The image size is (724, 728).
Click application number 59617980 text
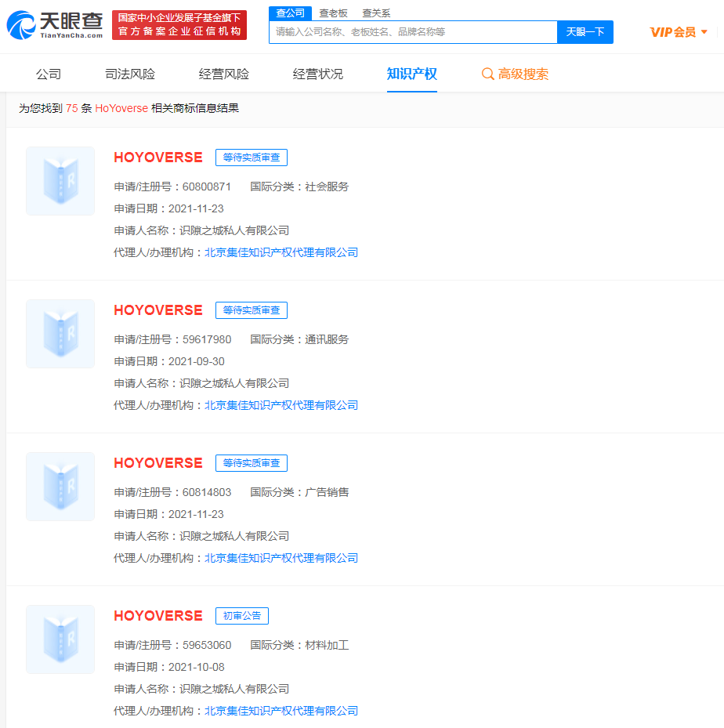point(207,339)
